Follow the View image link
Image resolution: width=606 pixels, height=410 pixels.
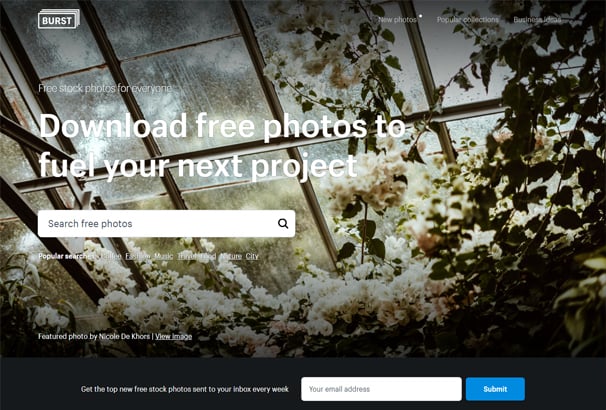[x=174, y=337]
